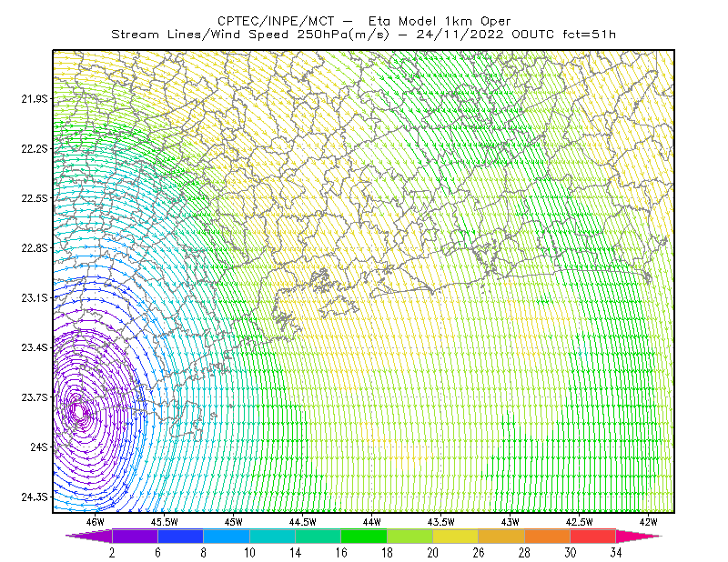The height and width of the screenshot is (562, 728).
Task: Select the light blue swatch between 8 and 10
Action: coord(227,536)
